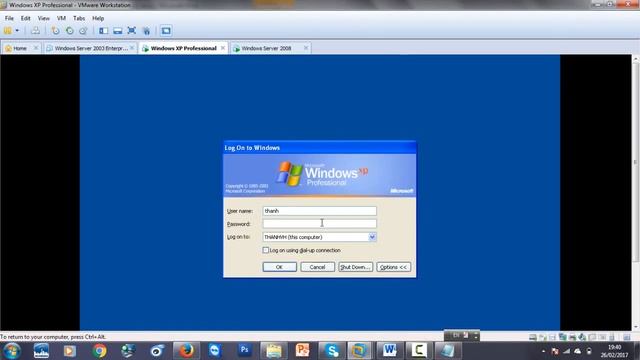Click the console view icon in toolbar

[166, 31]
